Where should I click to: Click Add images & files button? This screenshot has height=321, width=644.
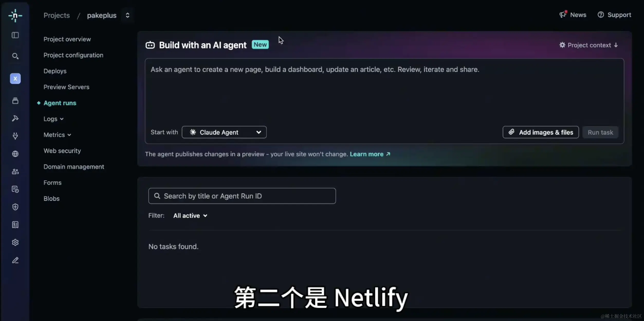point(541,132)
